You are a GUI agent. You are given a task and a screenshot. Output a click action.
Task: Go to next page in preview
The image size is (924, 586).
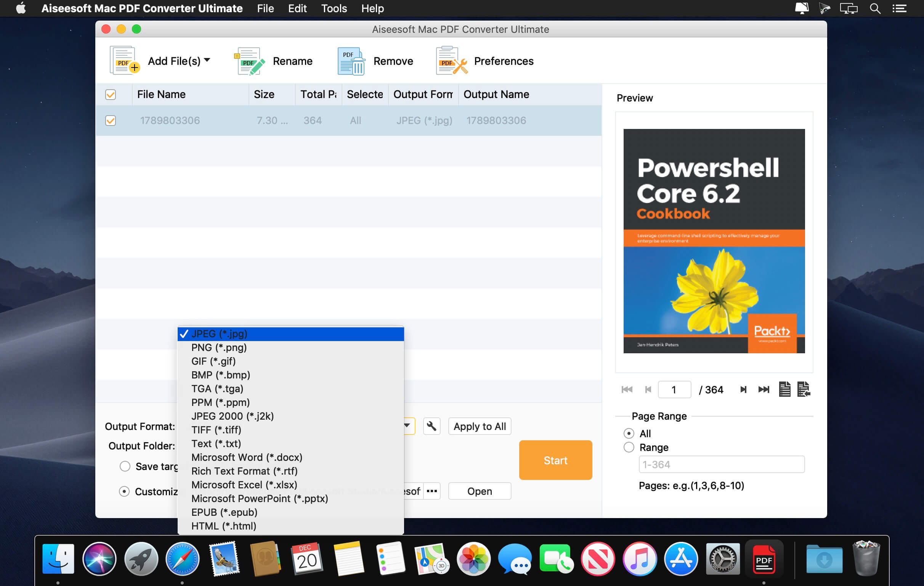click(743, 390)
